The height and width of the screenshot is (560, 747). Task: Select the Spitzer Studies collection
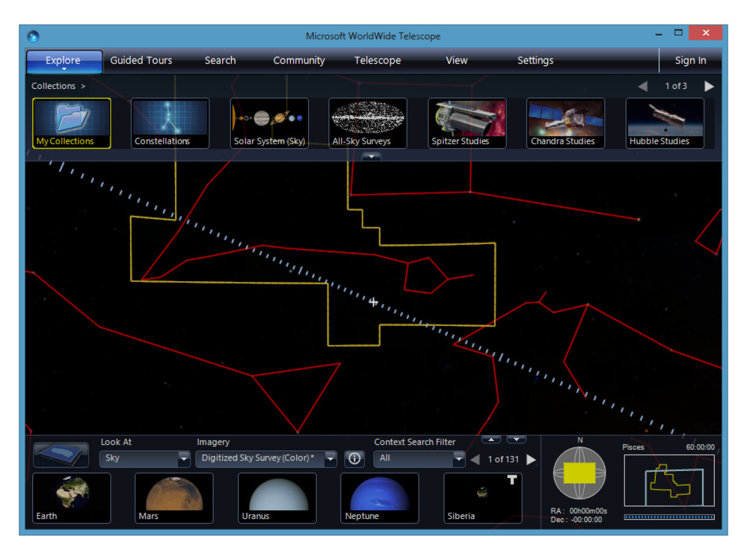coord(467,123)
